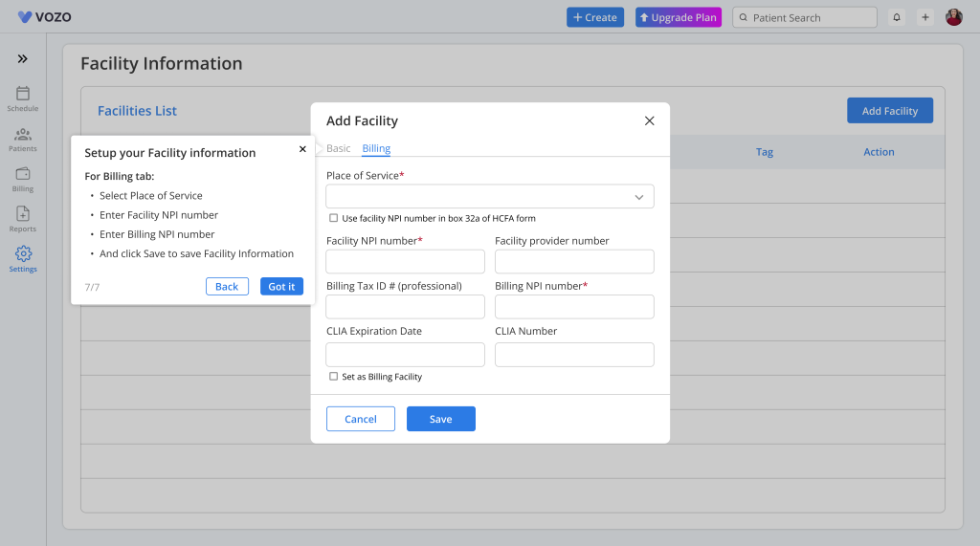Open notifications bell icon
Image resolution: width=980 pixels, height=546 pixels.
(896, 17)
